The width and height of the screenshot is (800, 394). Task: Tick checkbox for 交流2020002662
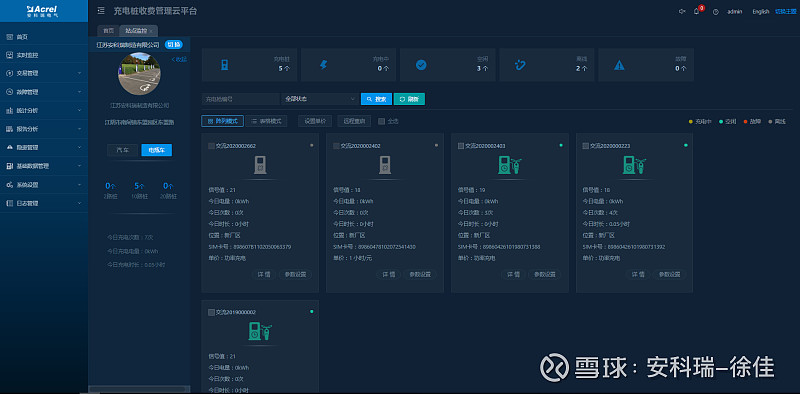point(211,146)
